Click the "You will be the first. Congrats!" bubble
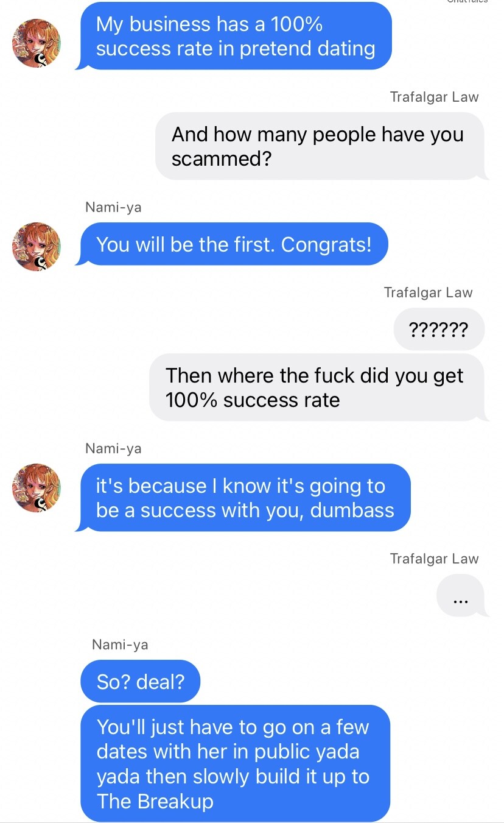This screenshot has width=504, height=823. coord(234,244)
